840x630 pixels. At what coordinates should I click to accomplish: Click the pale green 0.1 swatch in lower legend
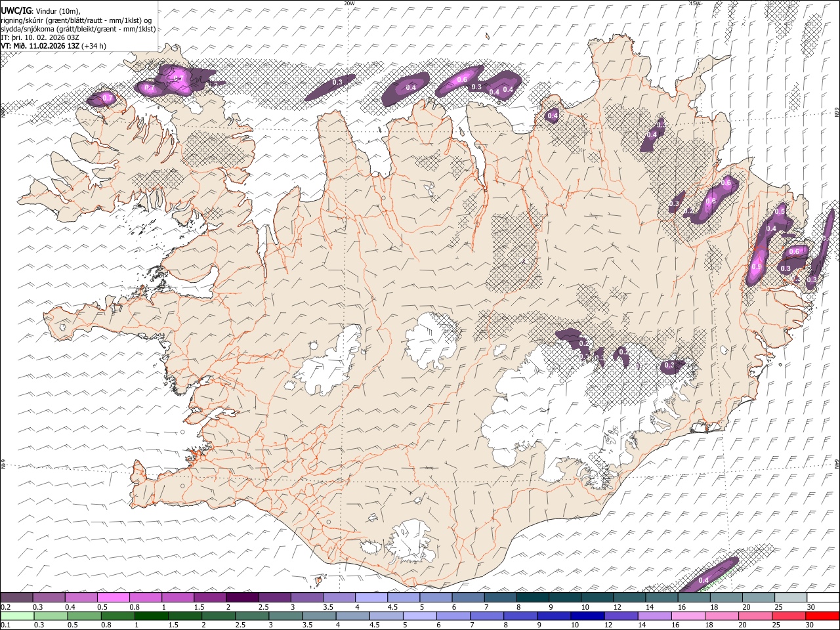17,616
